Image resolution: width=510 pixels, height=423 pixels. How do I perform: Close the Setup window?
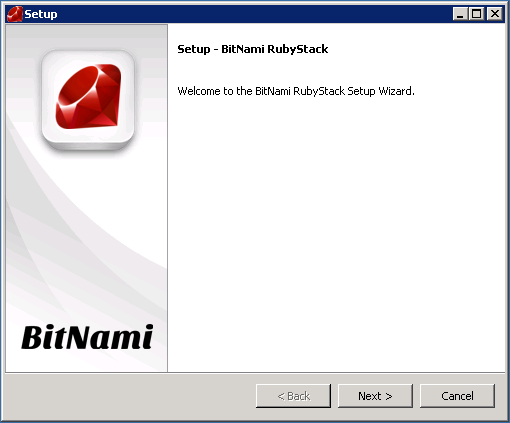495,14
